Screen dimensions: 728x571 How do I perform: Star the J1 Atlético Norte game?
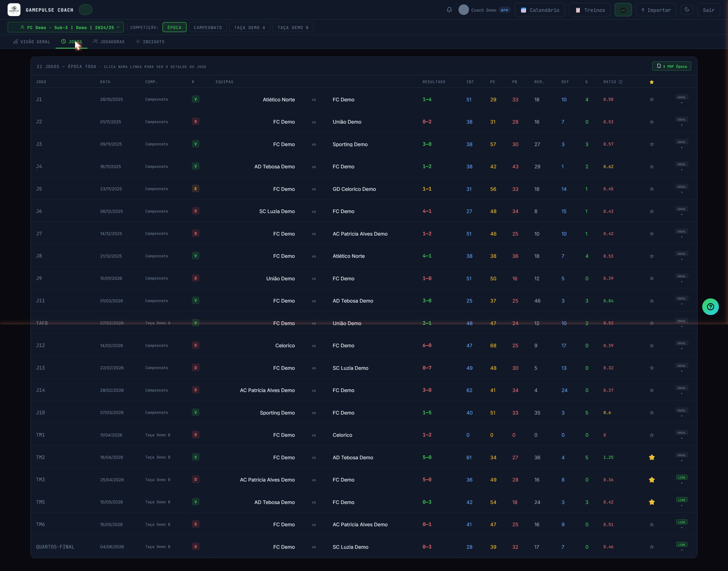pyautogui.click(x=651, y=100)
